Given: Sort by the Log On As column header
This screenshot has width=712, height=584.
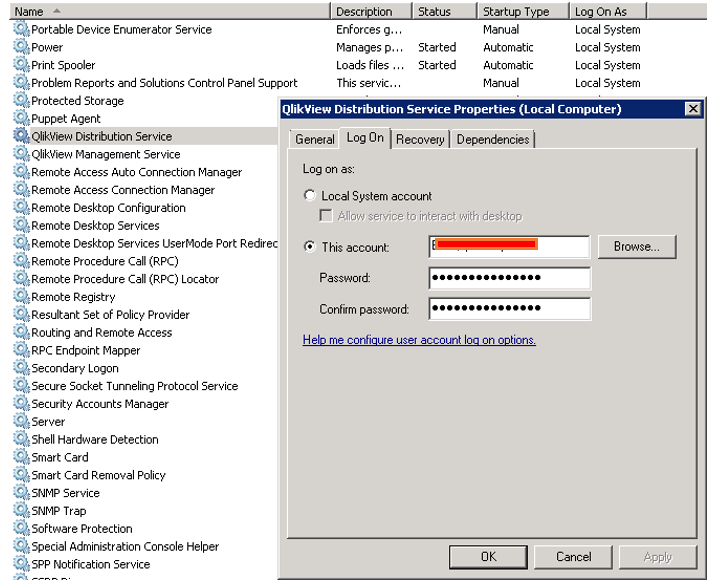Looking at the screenshot, I should click(608, 11).
